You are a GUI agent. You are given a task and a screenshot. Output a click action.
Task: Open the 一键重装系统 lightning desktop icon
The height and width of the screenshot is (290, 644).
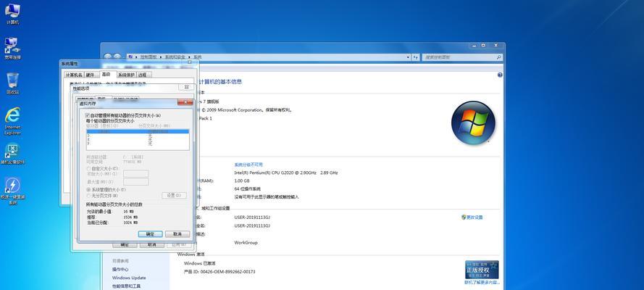13,191
